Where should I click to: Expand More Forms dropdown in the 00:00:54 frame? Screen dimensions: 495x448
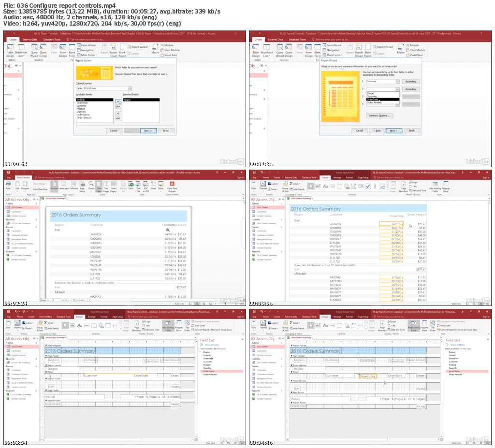tap(87, 55)
